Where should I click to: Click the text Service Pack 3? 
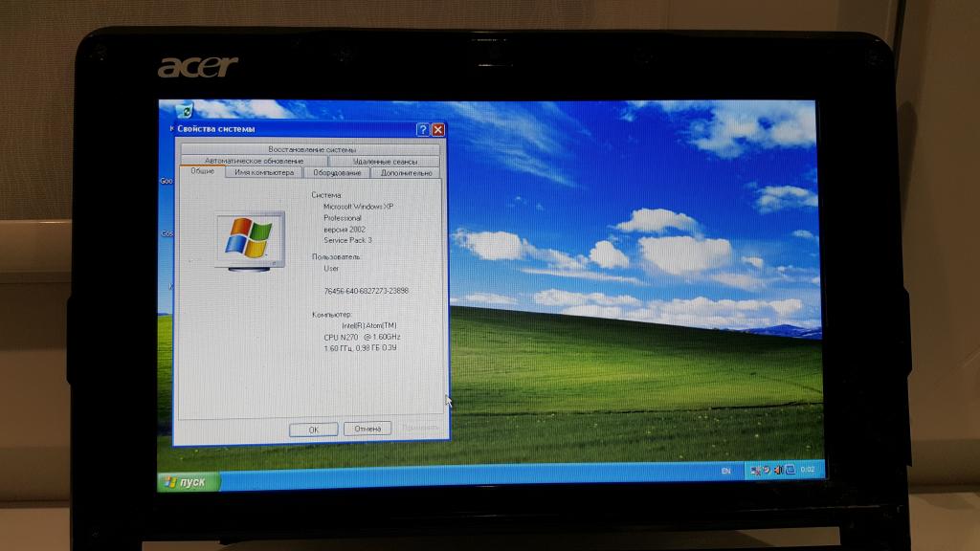click(347, 240)
